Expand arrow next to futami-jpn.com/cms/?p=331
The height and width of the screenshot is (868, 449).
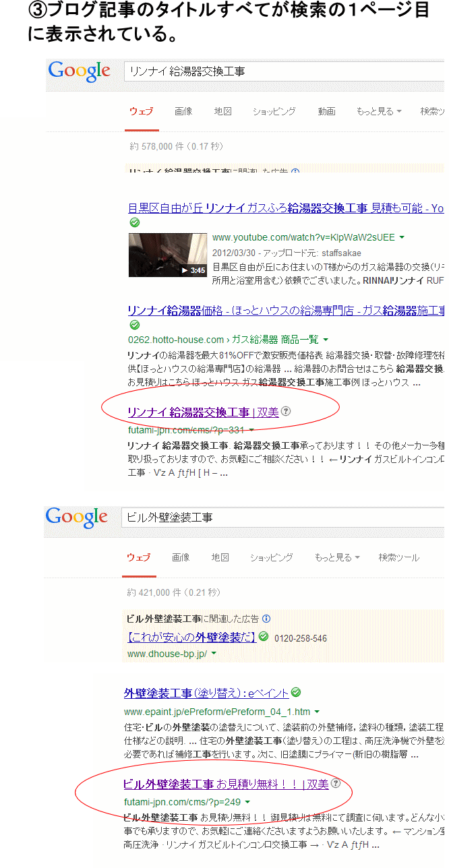click(251, 430)
